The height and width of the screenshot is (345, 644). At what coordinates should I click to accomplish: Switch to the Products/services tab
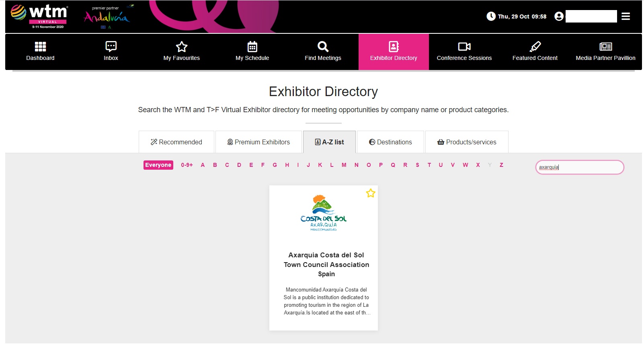(x=467, y=142)
